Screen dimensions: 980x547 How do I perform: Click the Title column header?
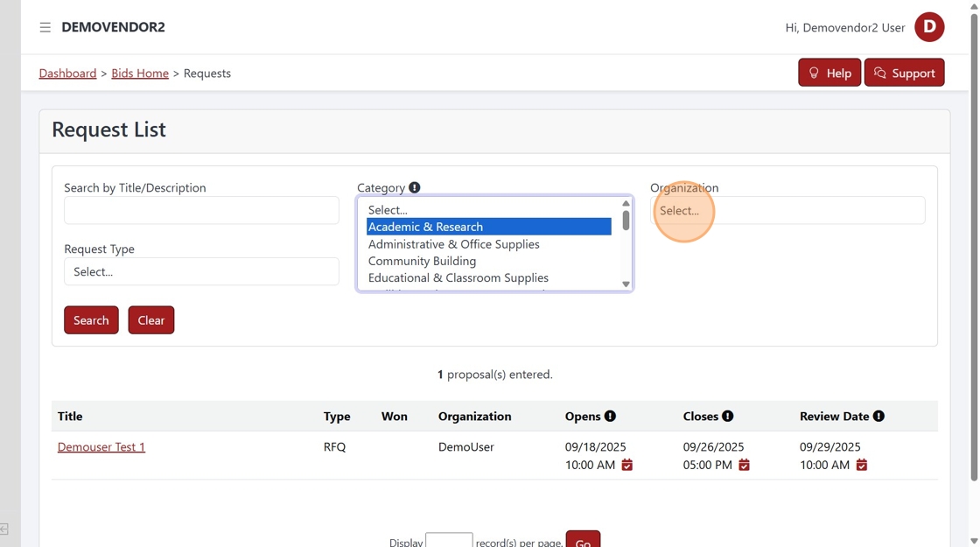[x=70, y=417]
